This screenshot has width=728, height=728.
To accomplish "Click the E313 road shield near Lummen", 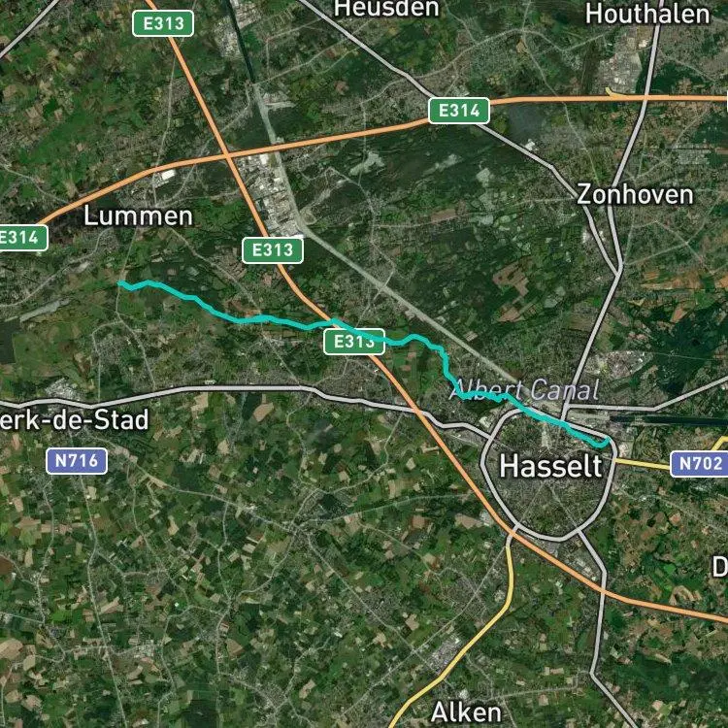I will pyautogui.click(x=273, y=250).
